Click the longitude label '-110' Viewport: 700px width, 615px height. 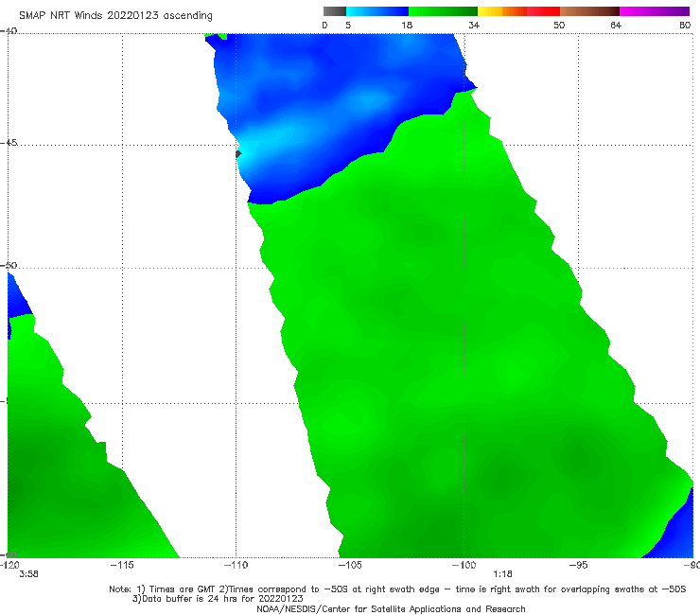tap(236, 565)
